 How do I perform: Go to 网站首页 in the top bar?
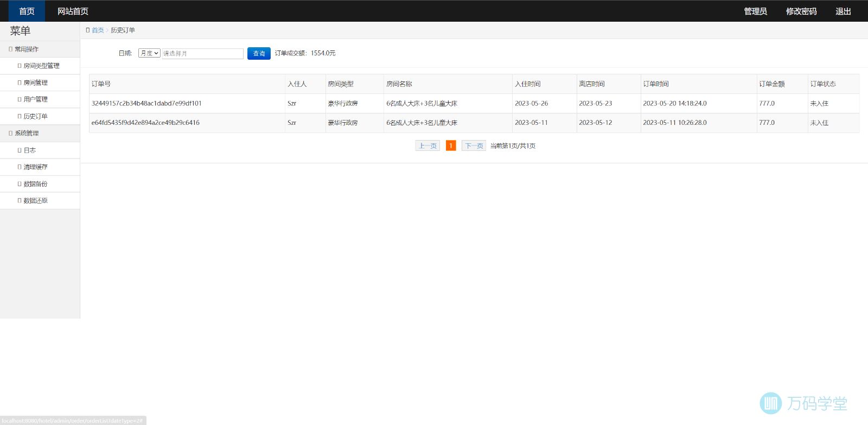tap(73, 11)
